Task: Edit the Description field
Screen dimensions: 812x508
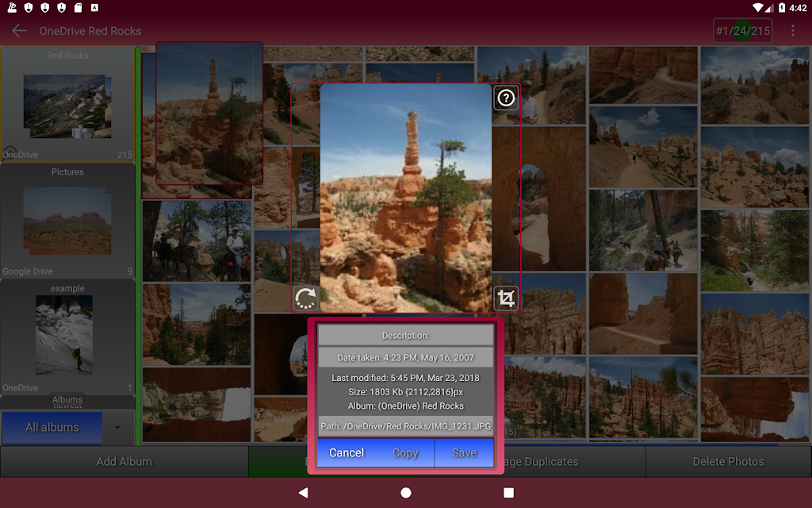Action: [x=405, y=336]
